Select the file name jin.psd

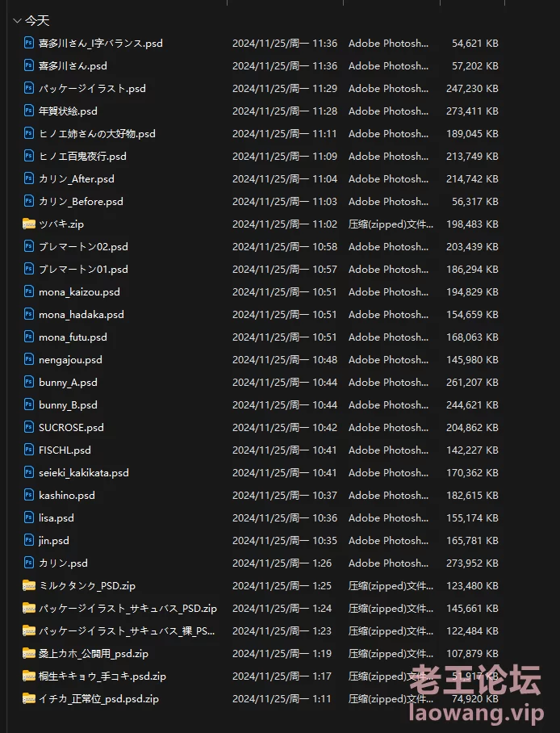[x=54, y=540]
